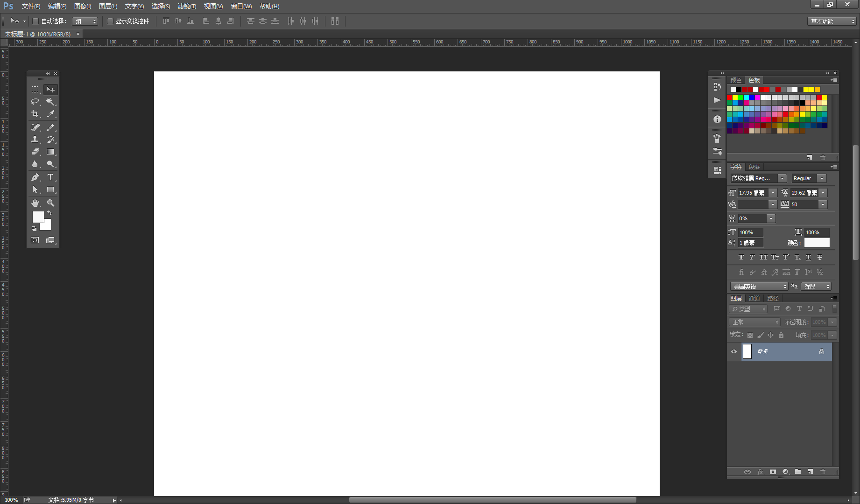Select the Brush tool
The image size is (860, 504).
click(x=50, y=127)
